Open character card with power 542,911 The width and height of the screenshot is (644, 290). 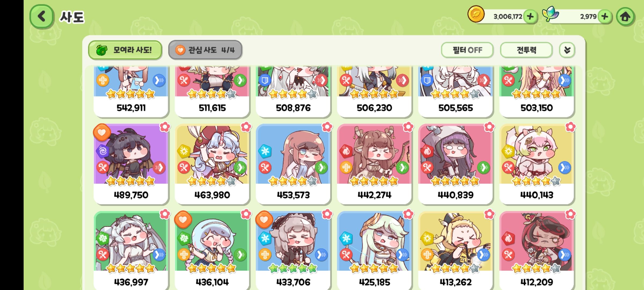tap(131, 91)
